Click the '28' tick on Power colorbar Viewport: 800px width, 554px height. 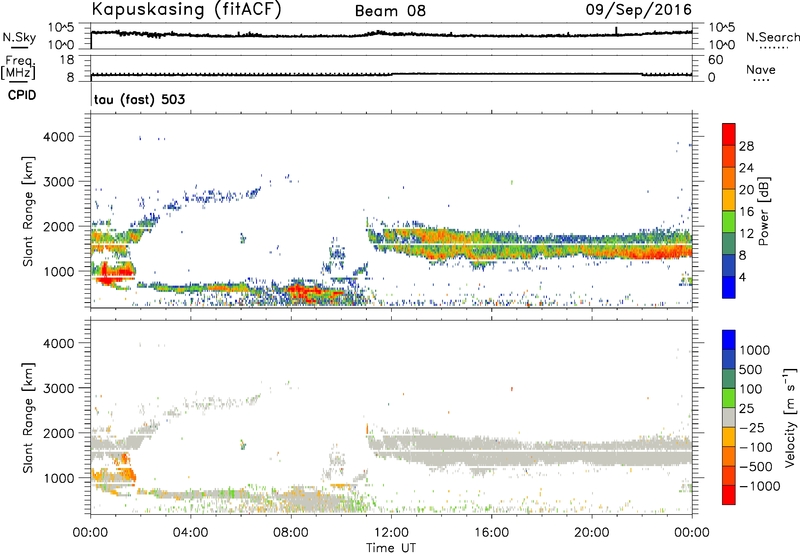click(x=746, y=146)
